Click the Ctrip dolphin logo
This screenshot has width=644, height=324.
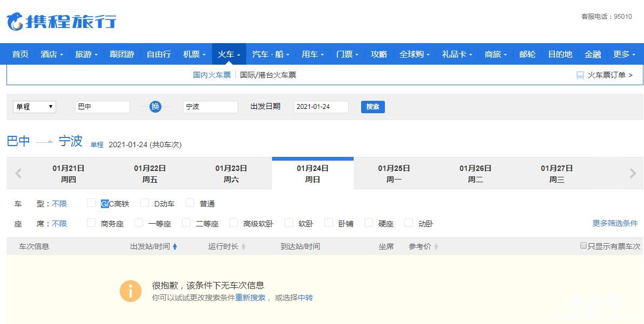(x=15, y=22)
